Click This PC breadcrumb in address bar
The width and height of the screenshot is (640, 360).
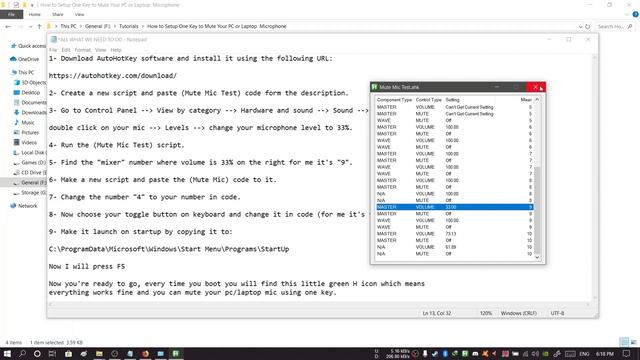(68, 26)
